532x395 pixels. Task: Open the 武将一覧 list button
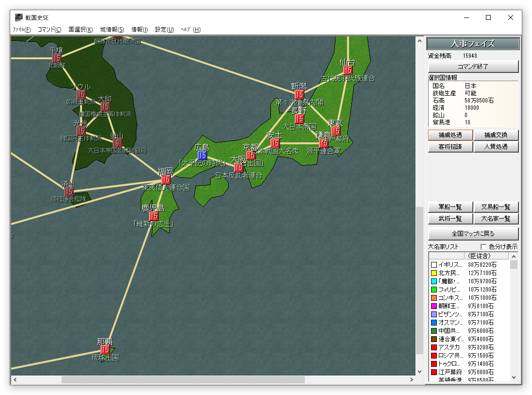pyautogui.click(x=449, y=219)
